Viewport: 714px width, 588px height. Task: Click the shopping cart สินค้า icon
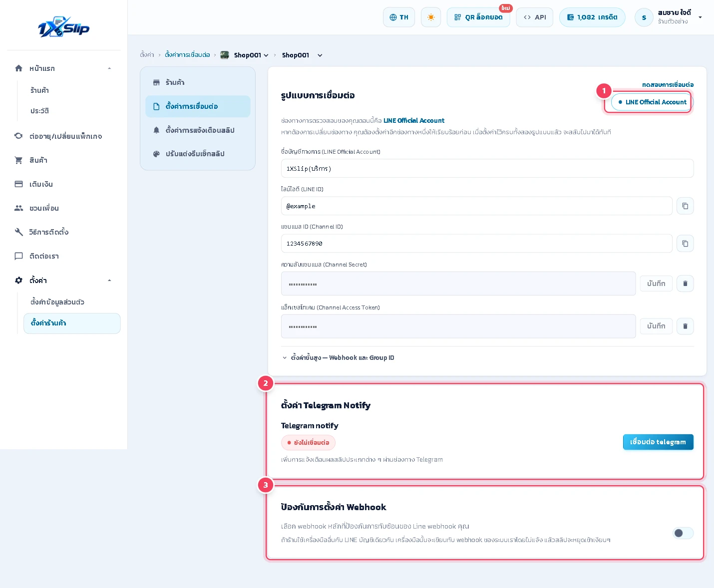click(19, 160)
